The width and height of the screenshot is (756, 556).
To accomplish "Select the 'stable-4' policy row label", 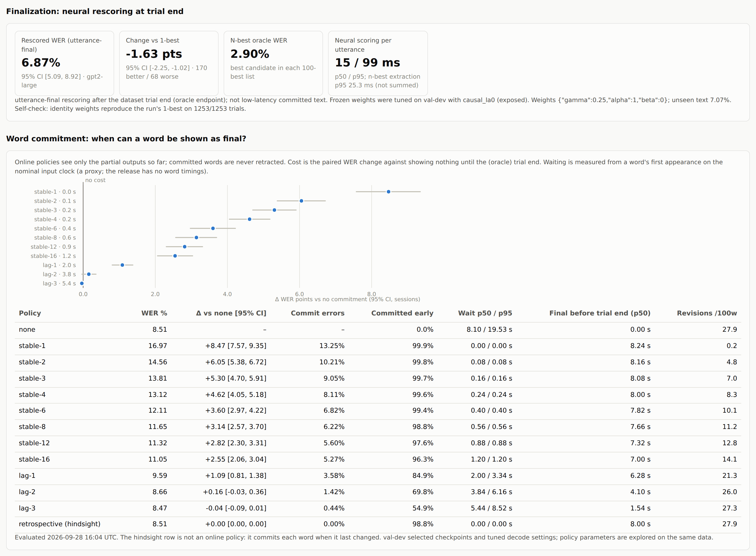I will (32, 394).
